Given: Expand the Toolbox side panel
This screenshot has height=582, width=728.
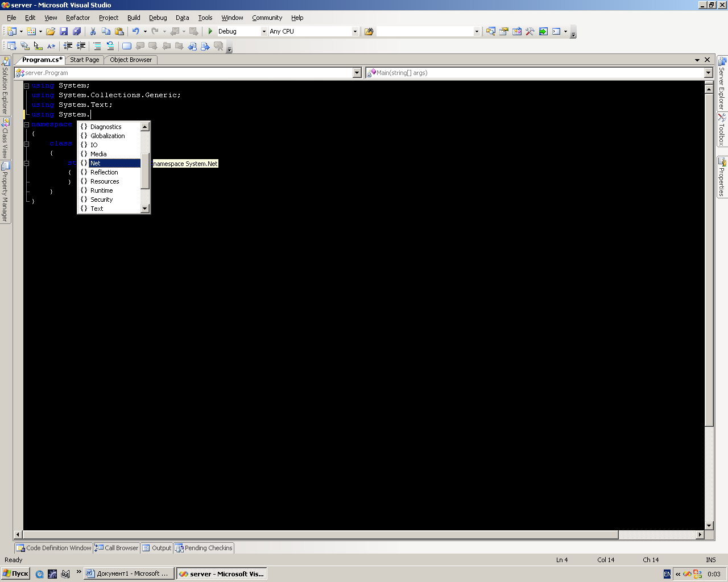Looking at the screenshot, I should click(722, 130).
